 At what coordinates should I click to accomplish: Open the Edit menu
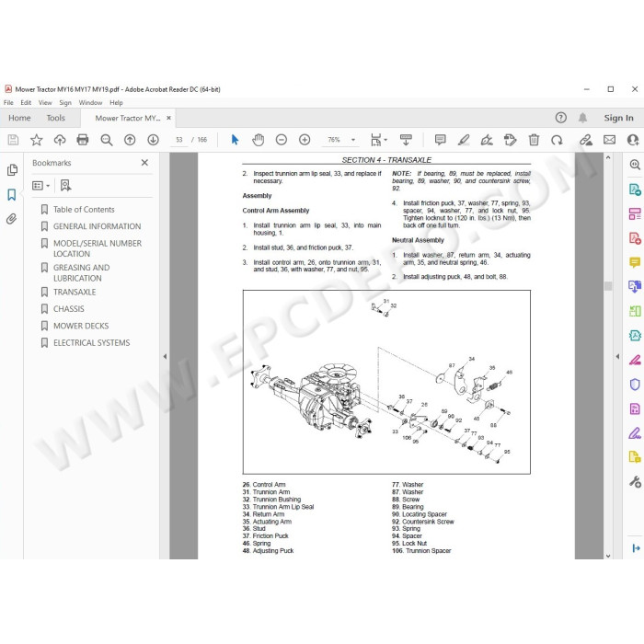[x=26, y=103]
